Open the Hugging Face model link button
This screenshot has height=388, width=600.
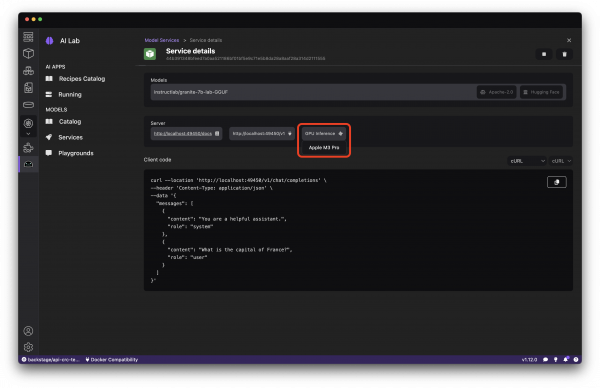pos(541,92)
